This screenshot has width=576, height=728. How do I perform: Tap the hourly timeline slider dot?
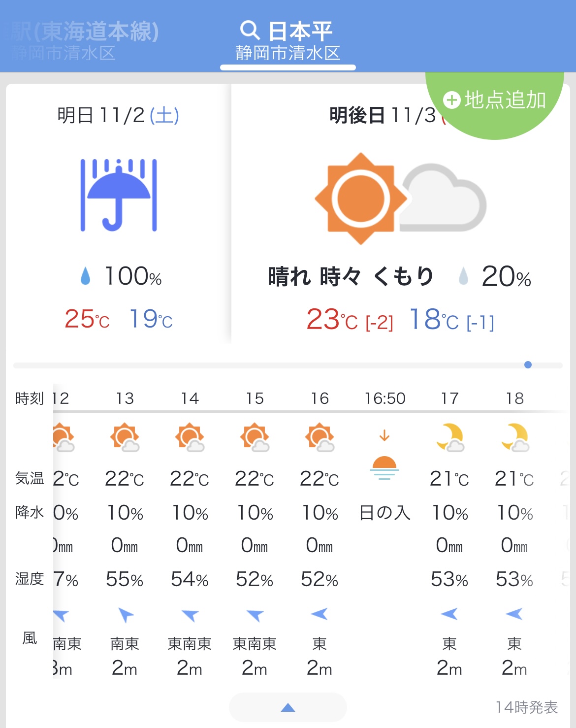[528, 365]
